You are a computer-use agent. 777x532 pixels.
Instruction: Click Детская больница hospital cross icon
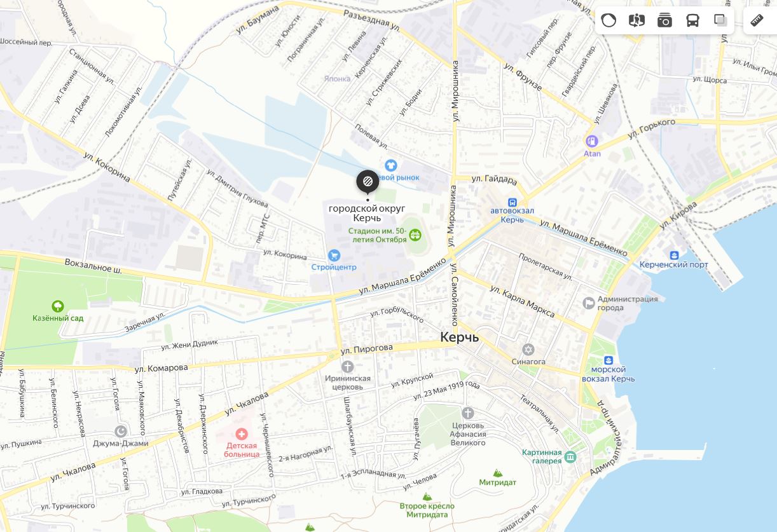[242, 434]
